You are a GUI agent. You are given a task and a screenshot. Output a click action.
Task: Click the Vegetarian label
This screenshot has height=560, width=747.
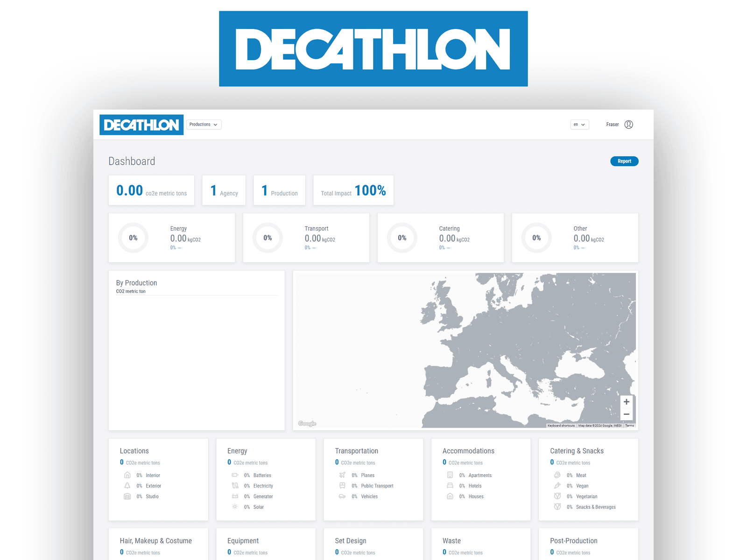pyautogui.click(x=586, y=497)
